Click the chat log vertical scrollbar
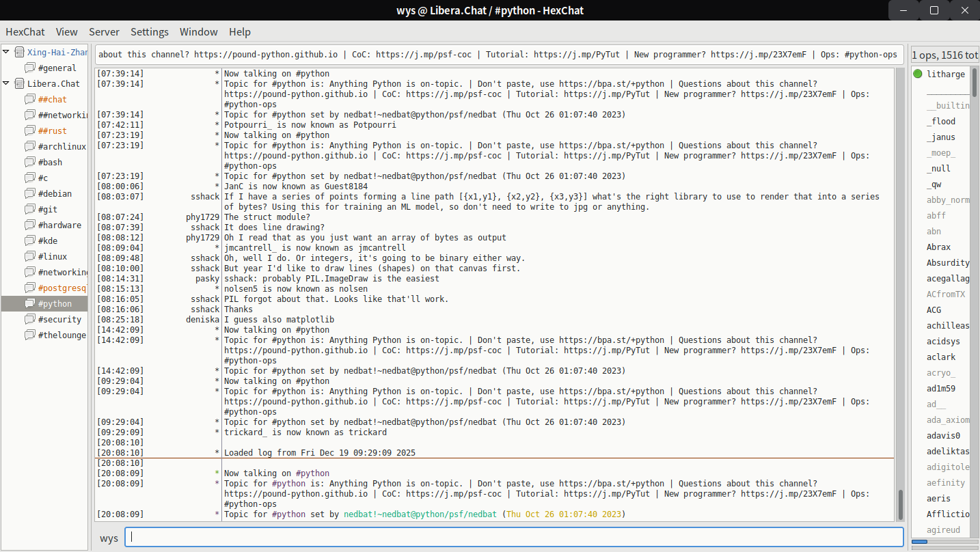The image size is (980, 552). [x=900, y=504]
